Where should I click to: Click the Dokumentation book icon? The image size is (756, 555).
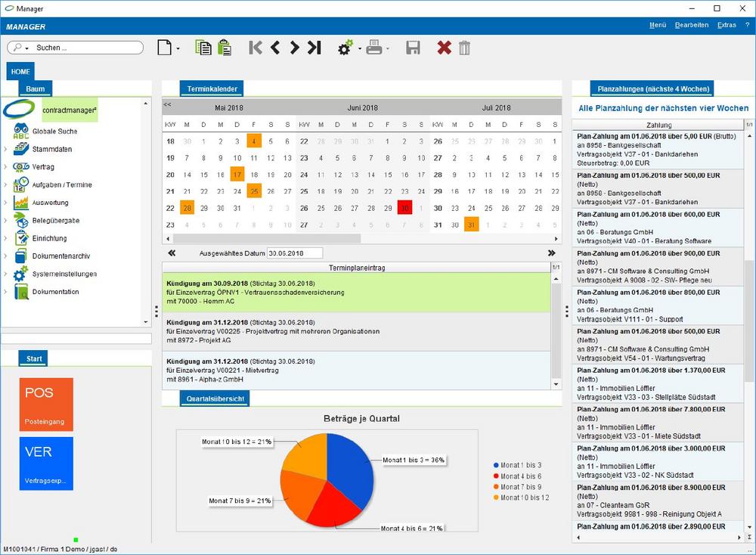click(21, 292)
